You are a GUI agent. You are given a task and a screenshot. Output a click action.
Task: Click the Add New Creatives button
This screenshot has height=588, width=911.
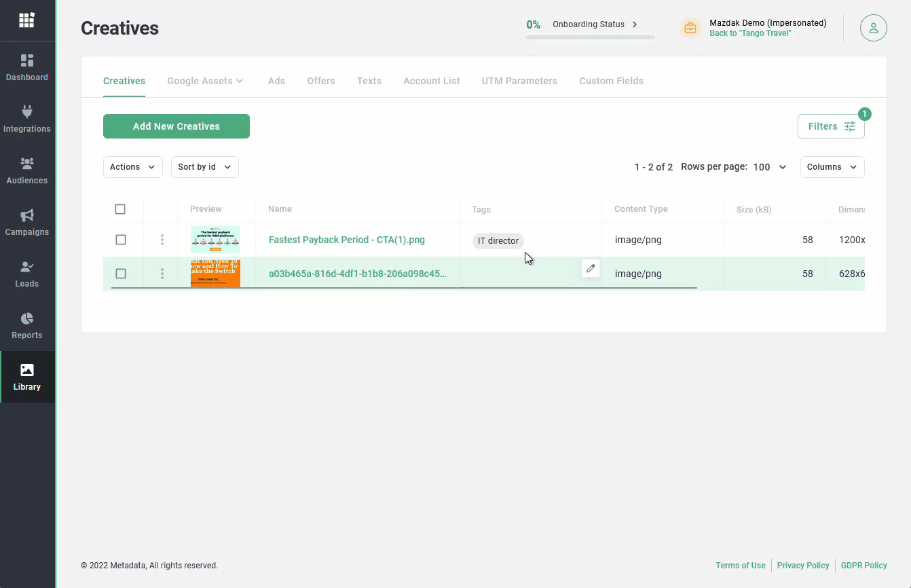(176, 126)
